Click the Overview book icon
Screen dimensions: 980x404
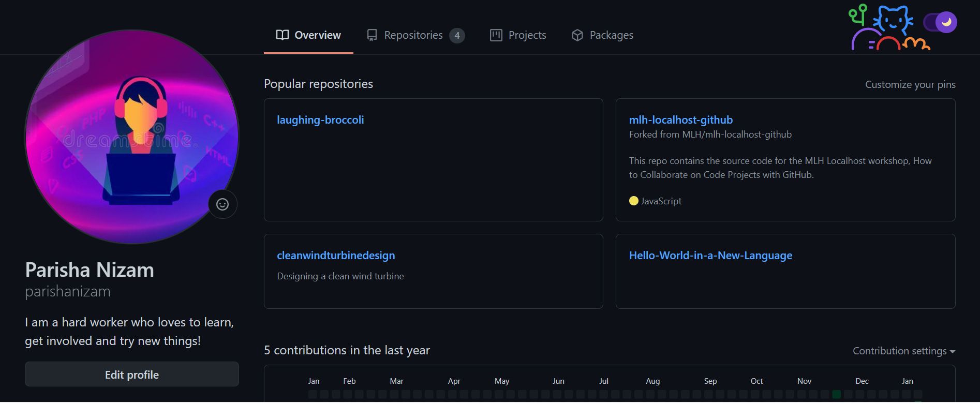tap(282, 35)
